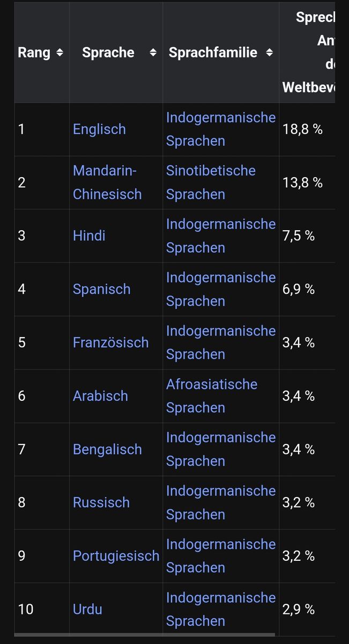Click the 18,8 % cell for Englisch
The height and width of the screenshot is (644, 349).
pos(302,129)
